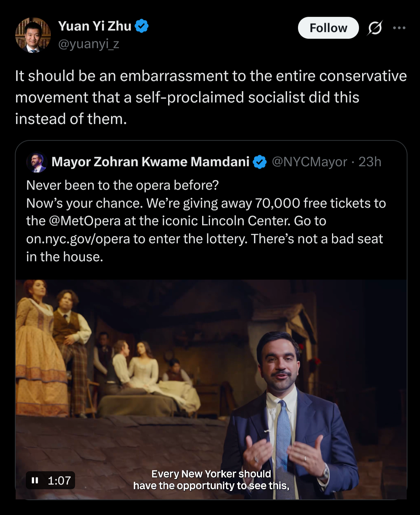Visit the @MetOpera mention
This screenshot has width=420, height=515.
pyautogui.click(x=84, y=221)
